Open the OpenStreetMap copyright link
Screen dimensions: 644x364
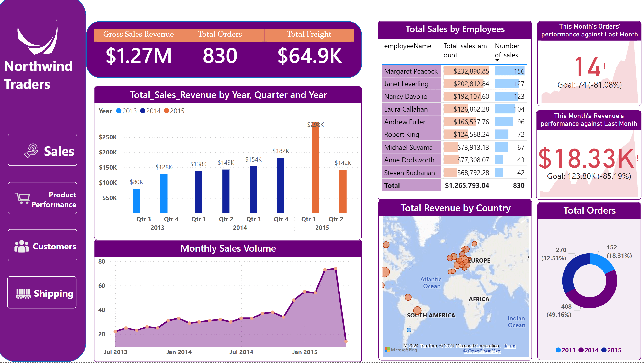[x=482, y=351]
